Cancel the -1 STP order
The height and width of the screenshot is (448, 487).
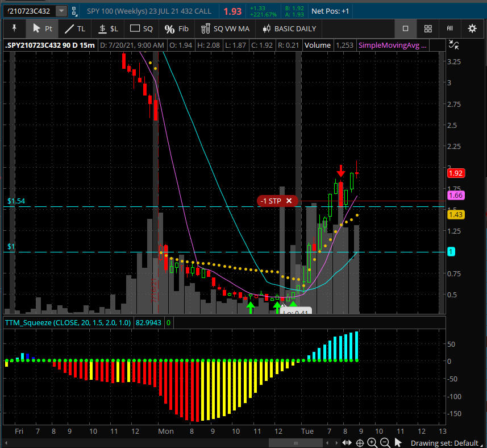coord(289,201)
